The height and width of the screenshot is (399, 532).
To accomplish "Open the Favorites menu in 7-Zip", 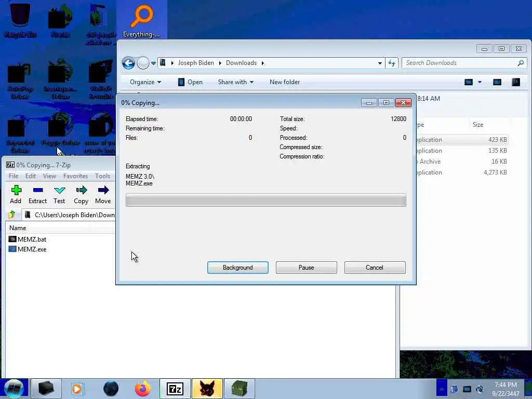I will coord(75,176).
